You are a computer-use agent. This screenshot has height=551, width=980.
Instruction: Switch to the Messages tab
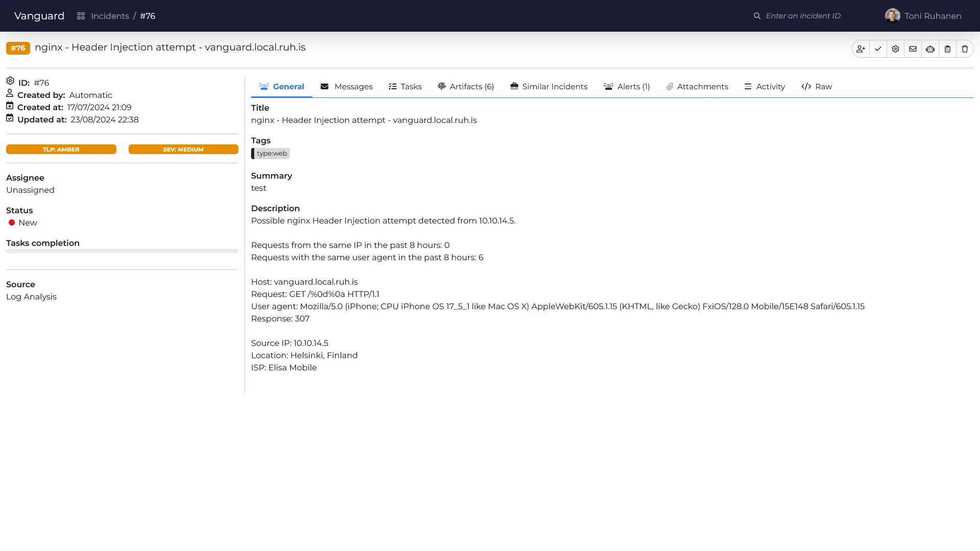click(347, 86)
